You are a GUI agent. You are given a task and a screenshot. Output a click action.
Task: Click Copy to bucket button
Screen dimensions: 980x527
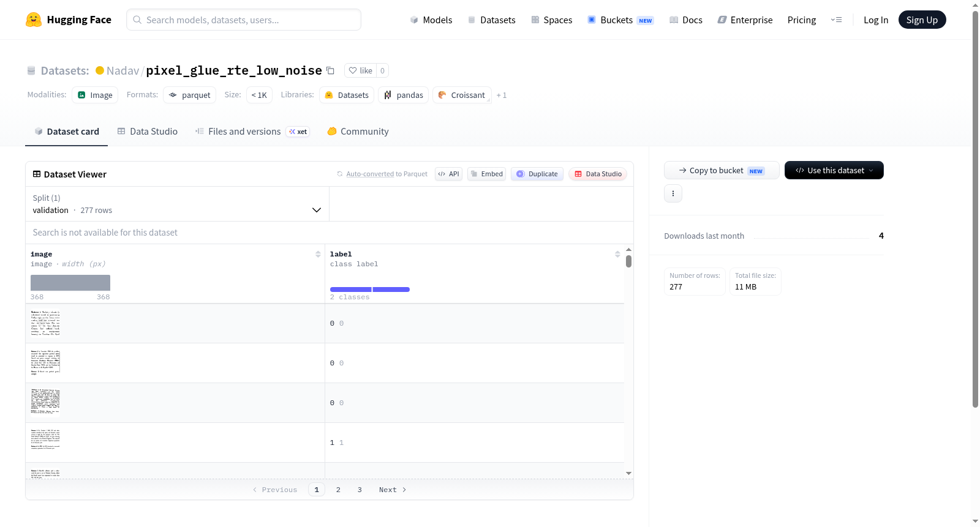(x=722, y=170)
